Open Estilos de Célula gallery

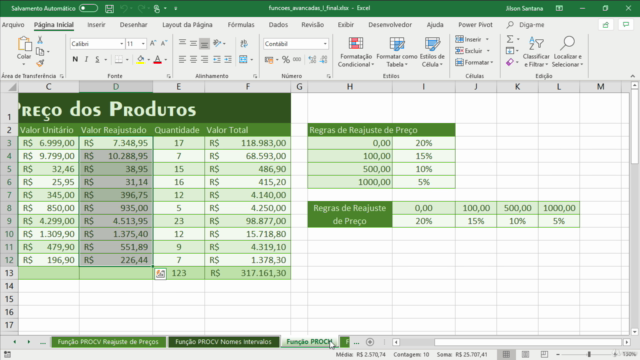point(432,52)
